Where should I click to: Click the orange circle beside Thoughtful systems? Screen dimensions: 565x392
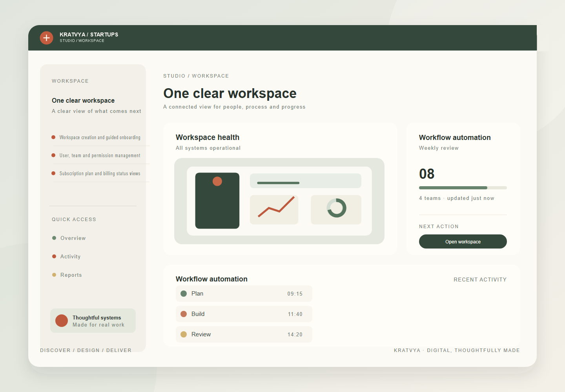(x=62, y=321)
